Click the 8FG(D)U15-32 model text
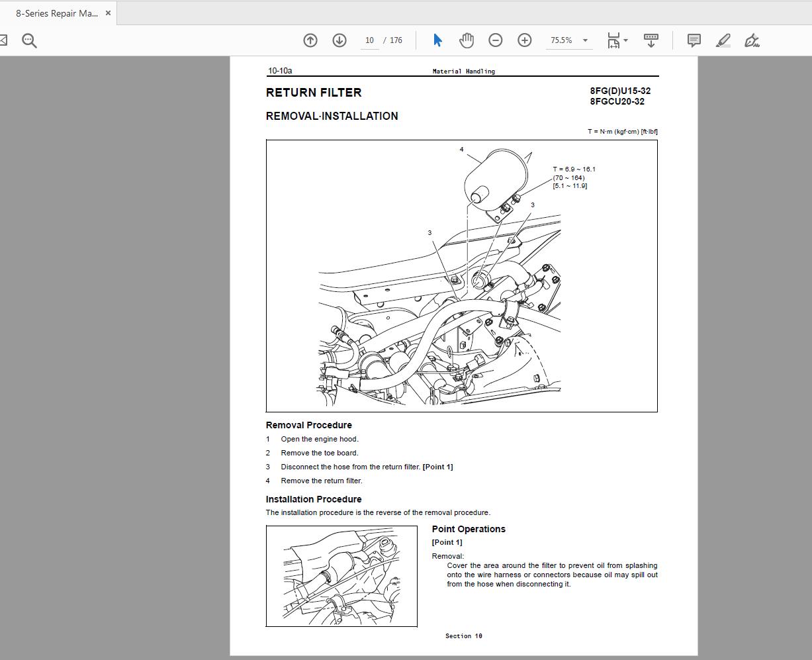The height and width of the screenshot is (660, 812). click(x=620, y=91)
